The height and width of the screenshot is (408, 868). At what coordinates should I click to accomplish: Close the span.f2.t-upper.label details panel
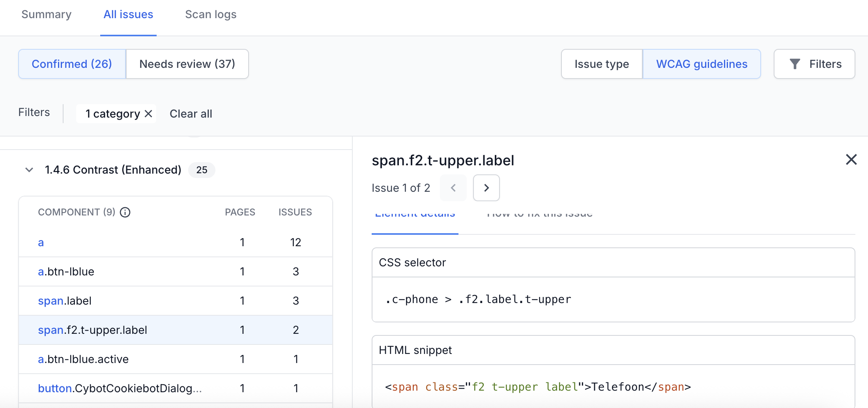(x=851, y=159)
